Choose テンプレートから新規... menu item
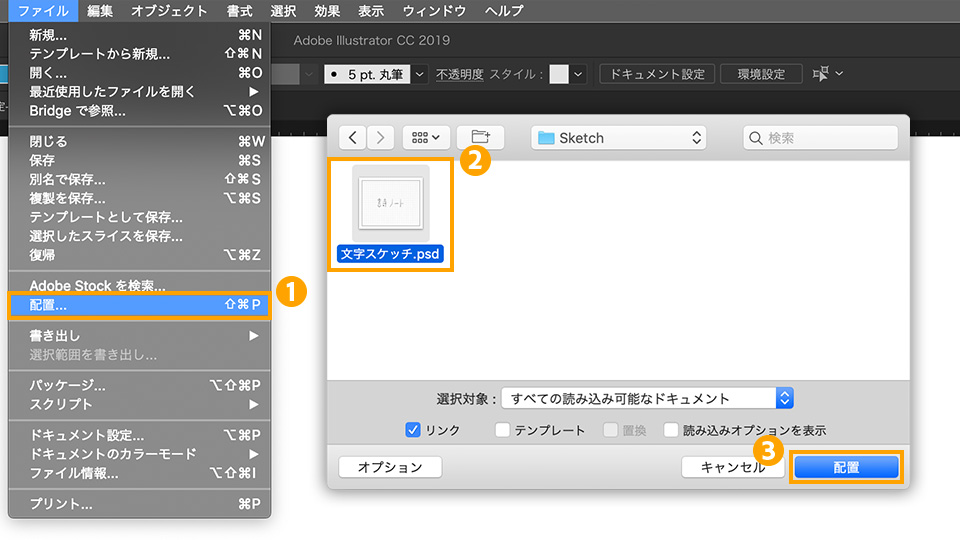Viewport: 960px width, 540px height. coord(140,54)
